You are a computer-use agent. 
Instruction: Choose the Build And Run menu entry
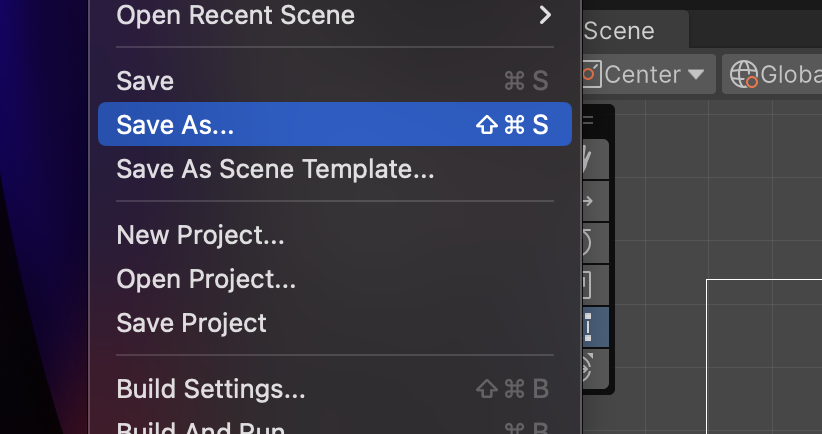pyautogui.click(x=201, y=427)
